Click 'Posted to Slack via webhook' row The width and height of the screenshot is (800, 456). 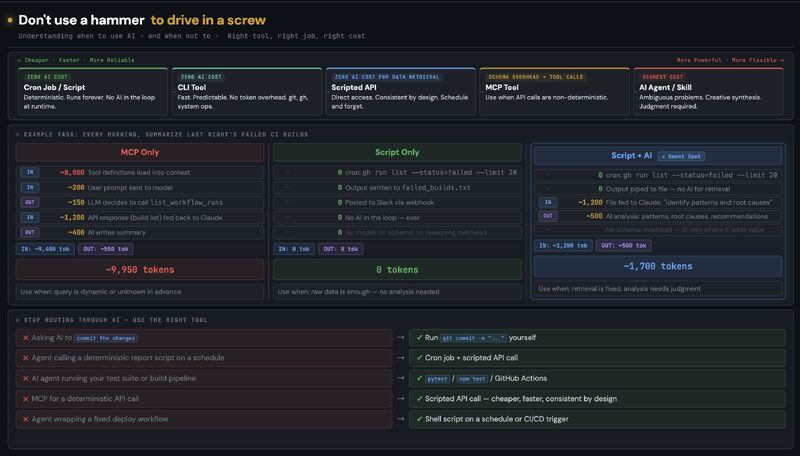(x=397, y=202)
